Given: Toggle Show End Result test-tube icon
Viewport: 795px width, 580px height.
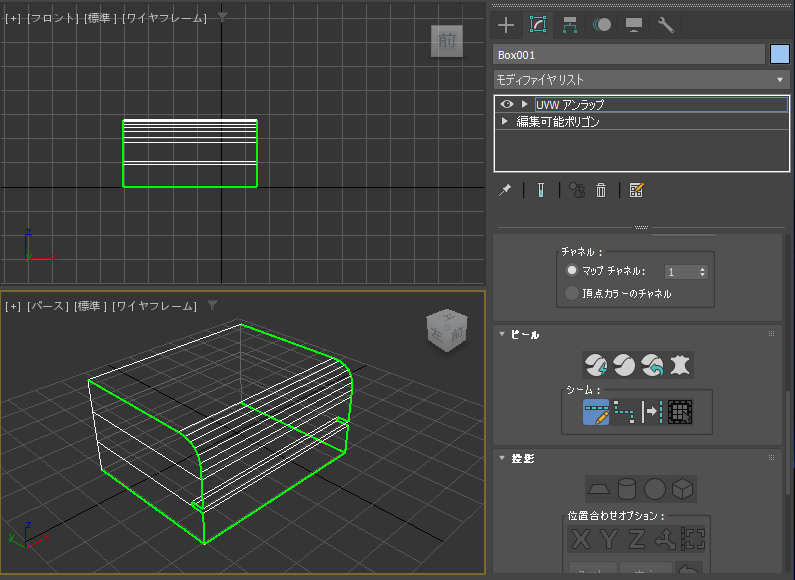Looking at the screenshot, I should click(x=541, y=190).
